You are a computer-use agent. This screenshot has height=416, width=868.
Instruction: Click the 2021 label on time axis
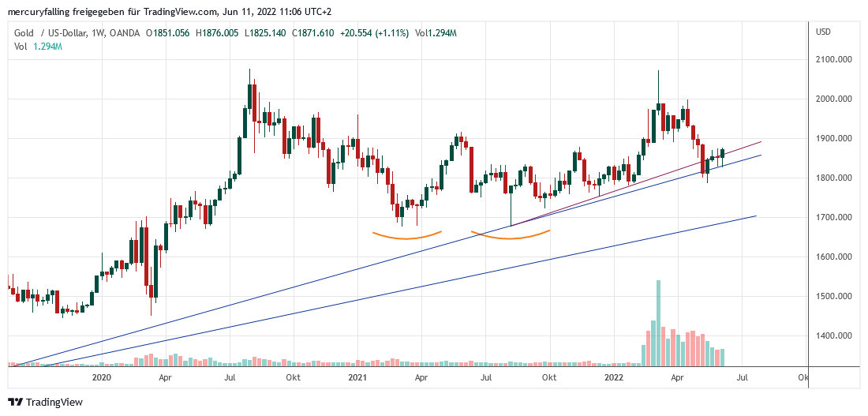357,378
